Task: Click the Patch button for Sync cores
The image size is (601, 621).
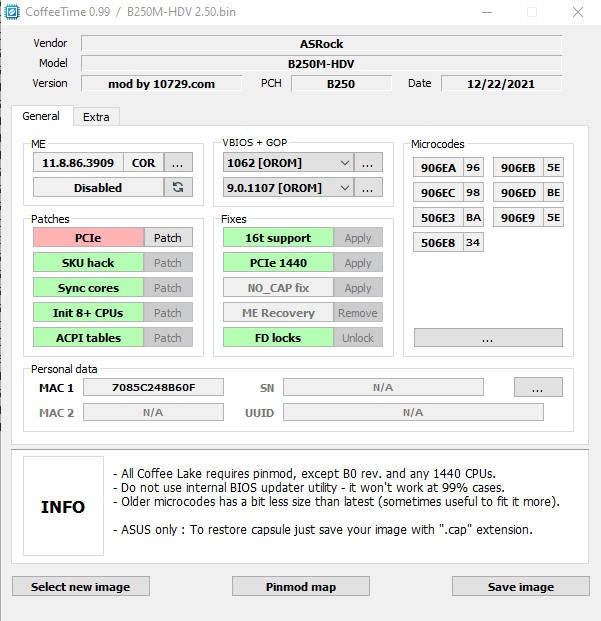Action: (x=168, y=288)
